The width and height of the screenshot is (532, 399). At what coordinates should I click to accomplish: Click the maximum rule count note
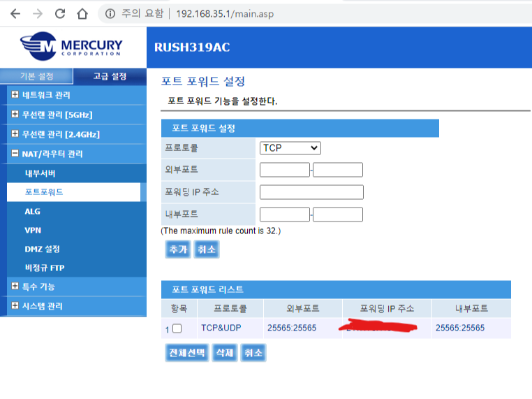[x=221, y=231]
